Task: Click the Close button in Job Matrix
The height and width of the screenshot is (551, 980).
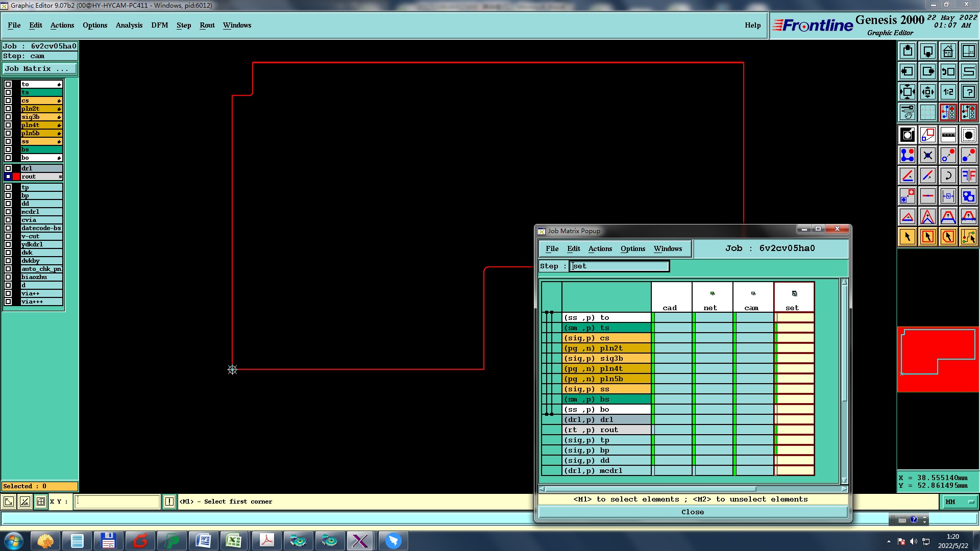Action: click(693, 512)
